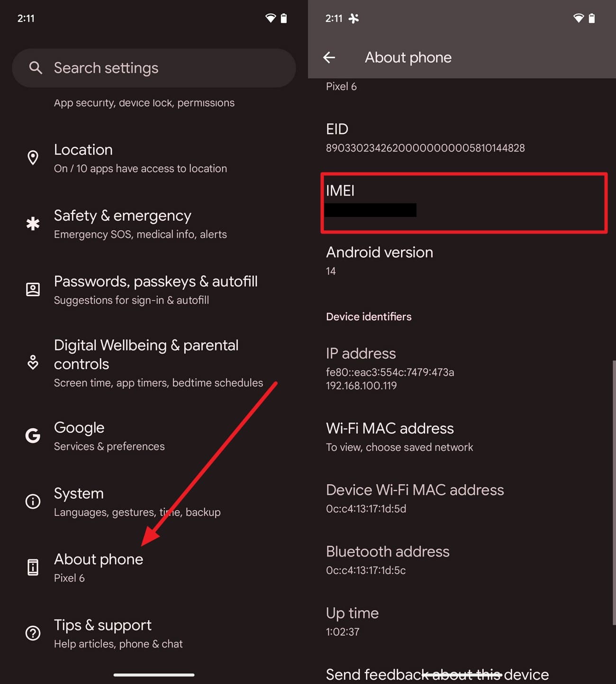616x684 pixels.
Task: Select the Up time entry
Action: point(462,622)
